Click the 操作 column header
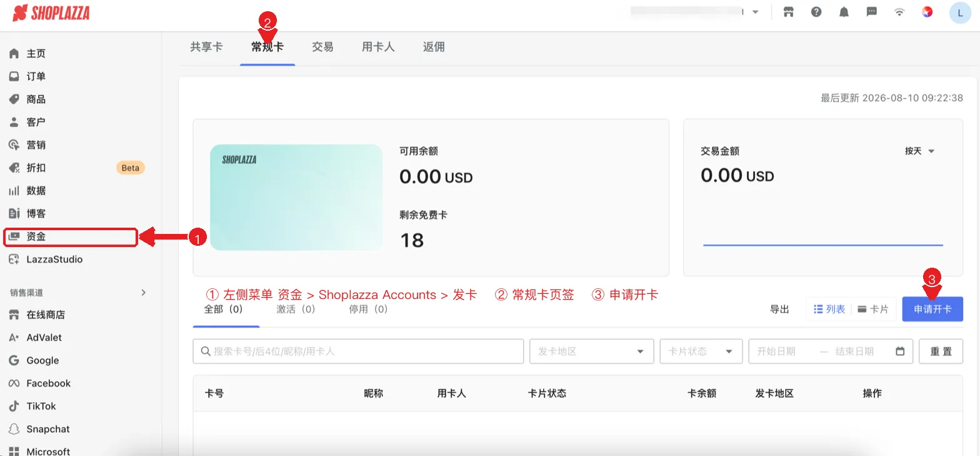Image resolution: width=980 pixels, height=456 pixels. point(872,393)
